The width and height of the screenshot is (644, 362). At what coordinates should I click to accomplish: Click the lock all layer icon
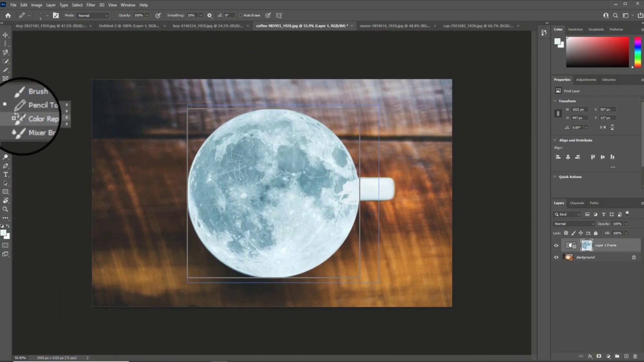tap(596, 233)
